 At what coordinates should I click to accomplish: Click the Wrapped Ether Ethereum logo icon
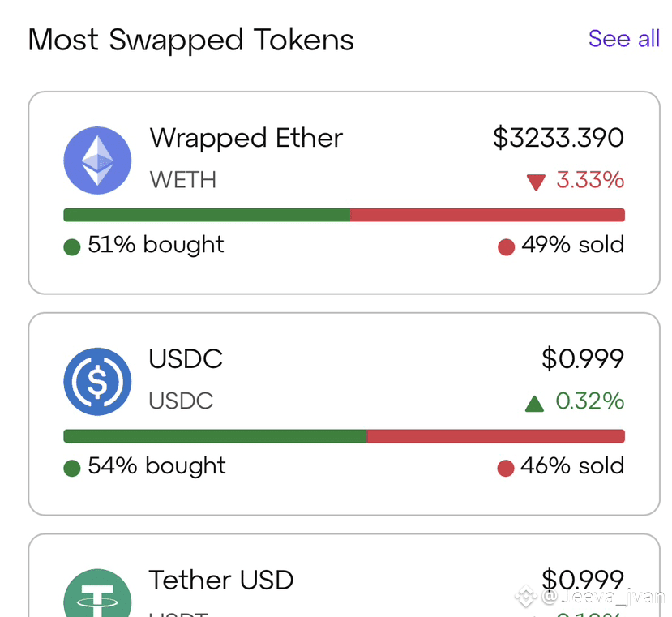(97, 160)
